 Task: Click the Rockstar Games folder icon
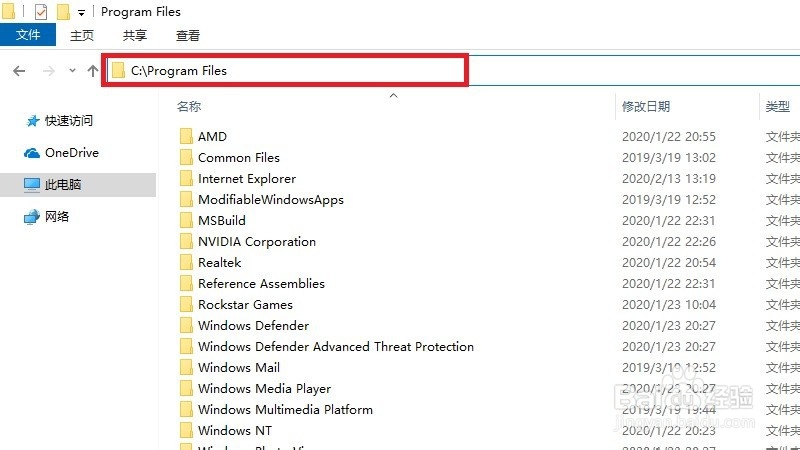(186, 304)
